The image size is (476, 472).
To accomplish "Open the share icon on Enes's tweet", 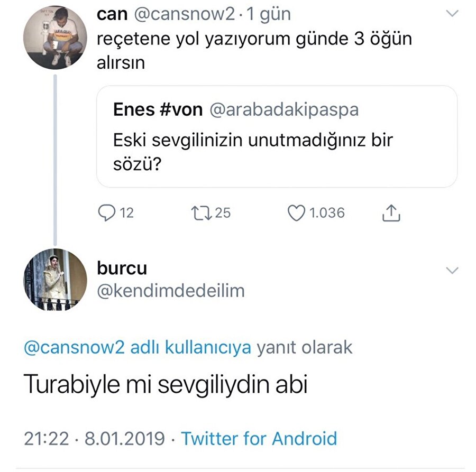I will (391, 213).
